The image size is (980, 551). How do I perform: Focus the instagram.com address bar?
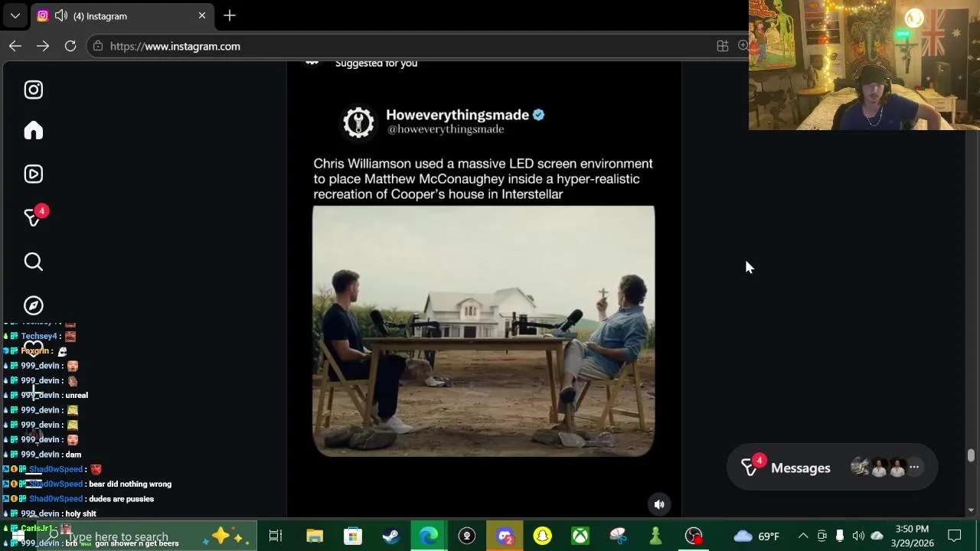[x=413, y=46]
